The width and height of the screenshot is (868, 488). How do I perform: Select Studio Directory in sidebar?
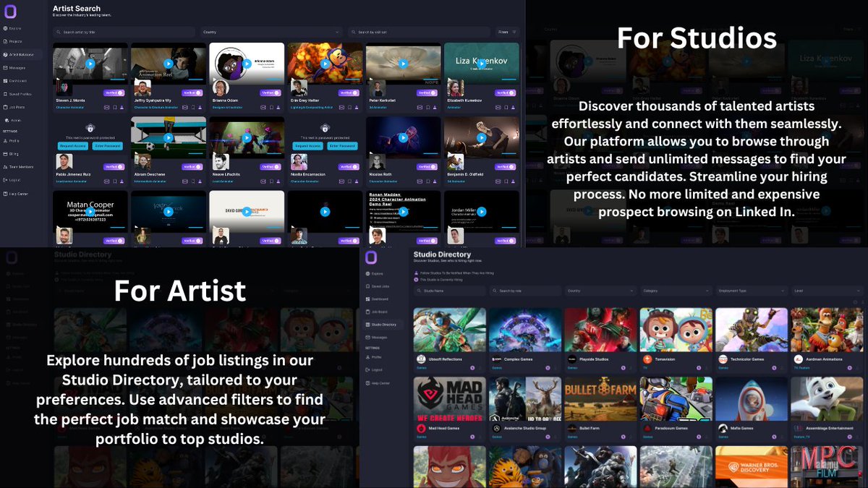pyautogui.click(x=384, y=325)
